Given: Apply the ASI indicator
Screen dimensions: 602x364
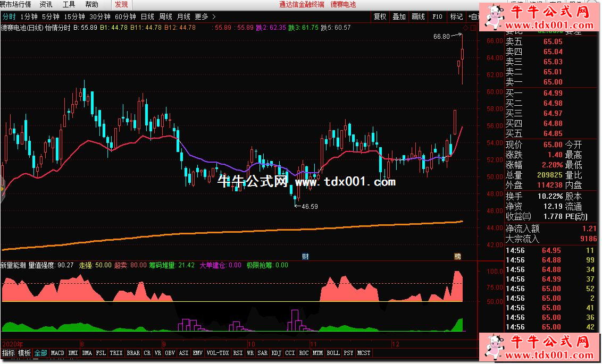Looking at the screenshot, I should (184, 353).
